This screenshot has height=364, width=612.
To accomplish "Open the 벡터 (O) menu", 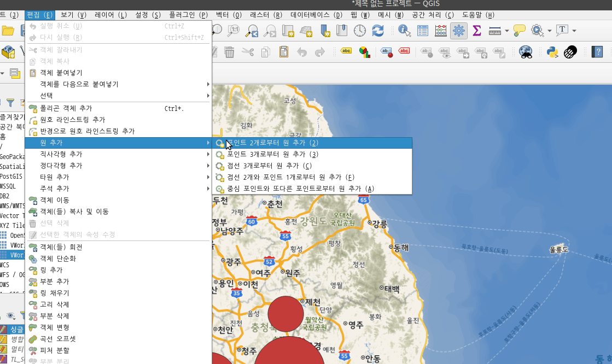I will pyautogui.click(x=229, y=15).
